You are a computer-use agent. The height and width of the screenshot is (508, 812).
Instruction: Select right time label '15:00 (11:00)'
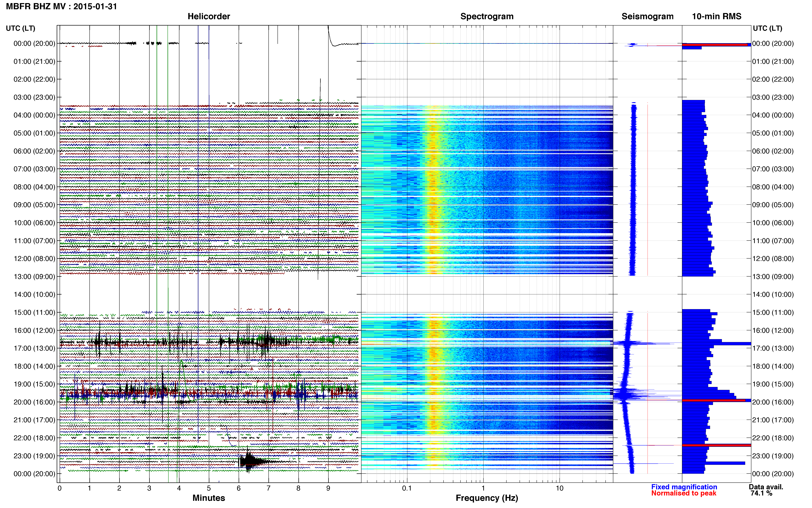pos(773,312)
